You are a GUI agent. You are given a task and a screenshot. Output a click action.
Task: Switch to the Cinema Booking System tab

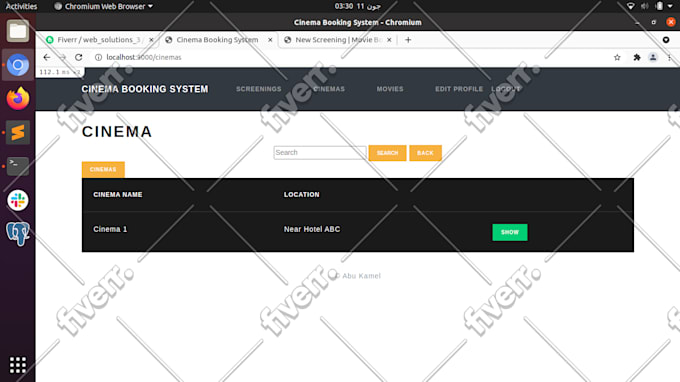[x=217, y=40]
